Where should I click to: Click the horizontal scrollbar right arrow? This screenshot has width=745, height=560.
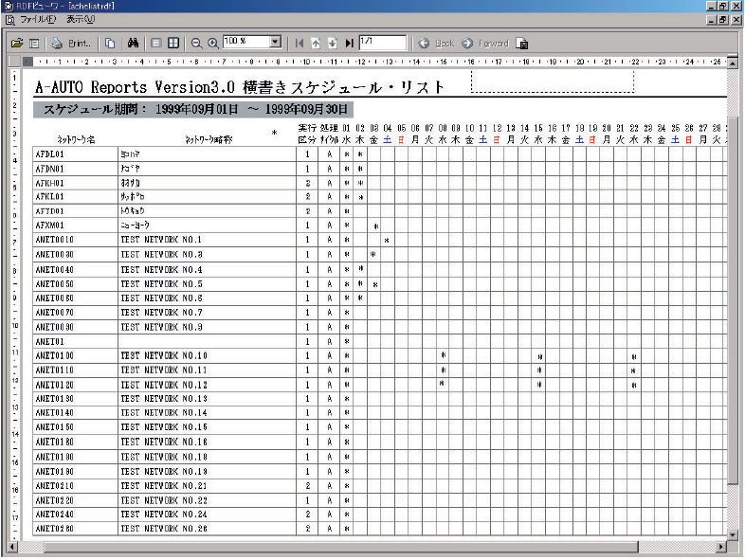tap(721, 546)
